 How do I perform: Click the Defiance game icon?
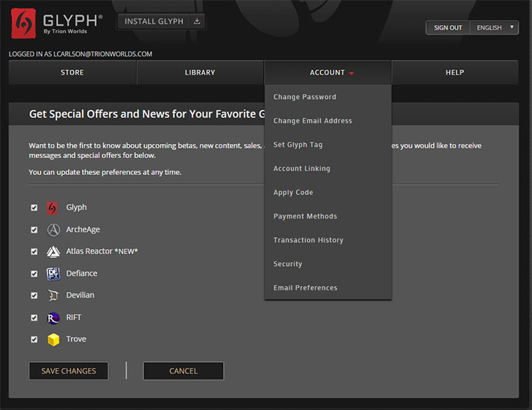53,274
